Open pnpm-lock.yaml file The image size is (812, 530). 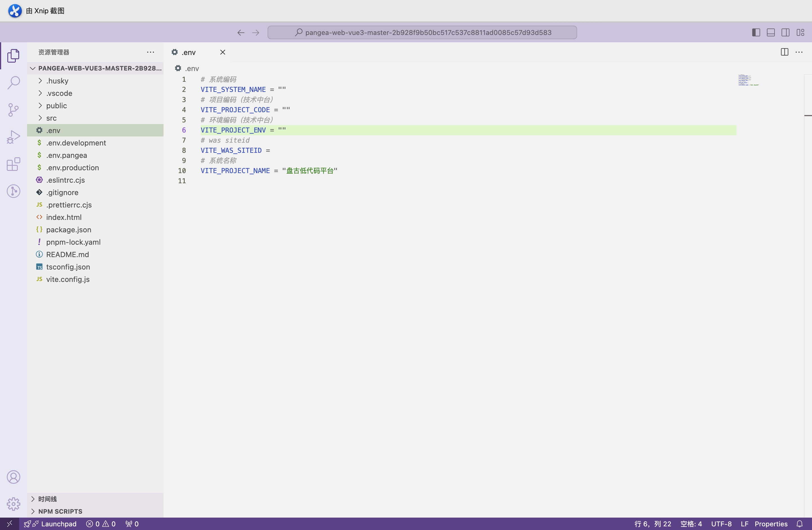95,242
